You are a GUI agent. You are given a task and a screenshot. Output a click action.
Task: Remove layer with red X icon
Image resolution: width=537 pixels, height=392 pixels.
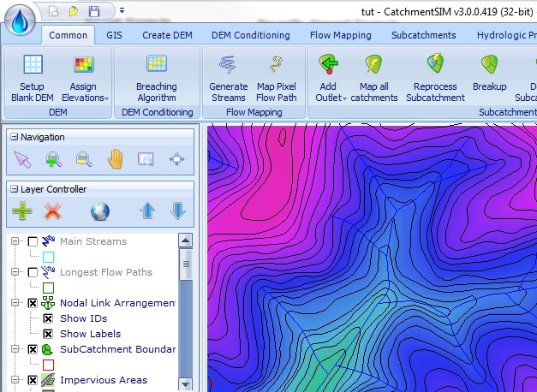[53, 211]
